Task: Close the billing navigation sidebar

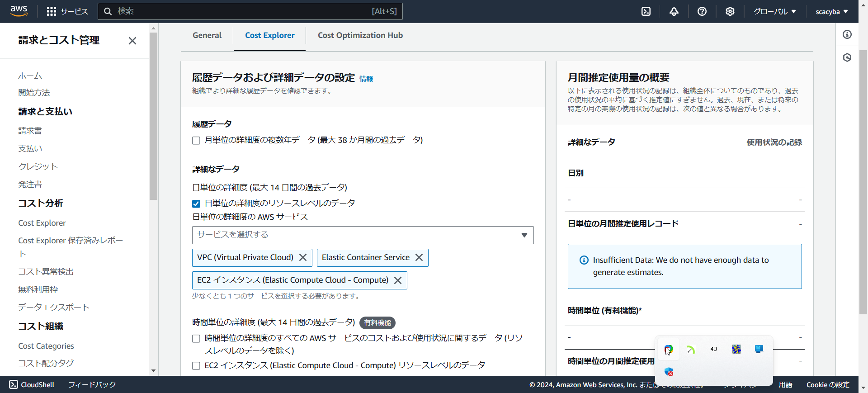Action: (132, 41)
